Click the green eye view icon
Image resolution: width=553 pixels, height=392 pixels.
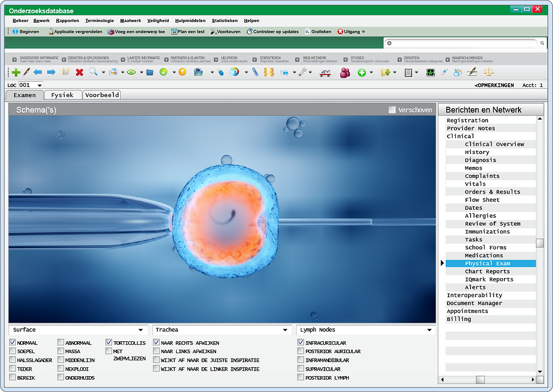(131, 72)
